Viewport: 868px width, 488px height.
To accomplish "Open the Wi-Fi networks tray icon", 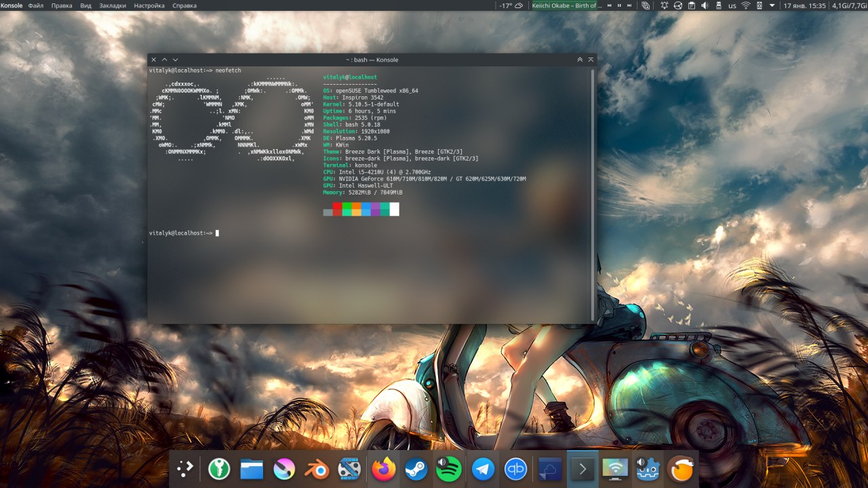I will pos(746,5).
